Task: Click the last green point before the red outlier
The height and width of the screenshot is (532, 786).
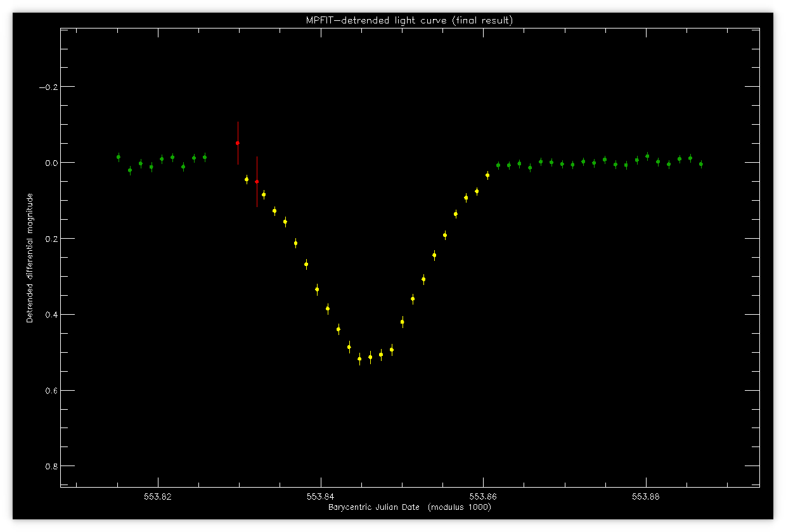Action: click(x=205, y=157)
